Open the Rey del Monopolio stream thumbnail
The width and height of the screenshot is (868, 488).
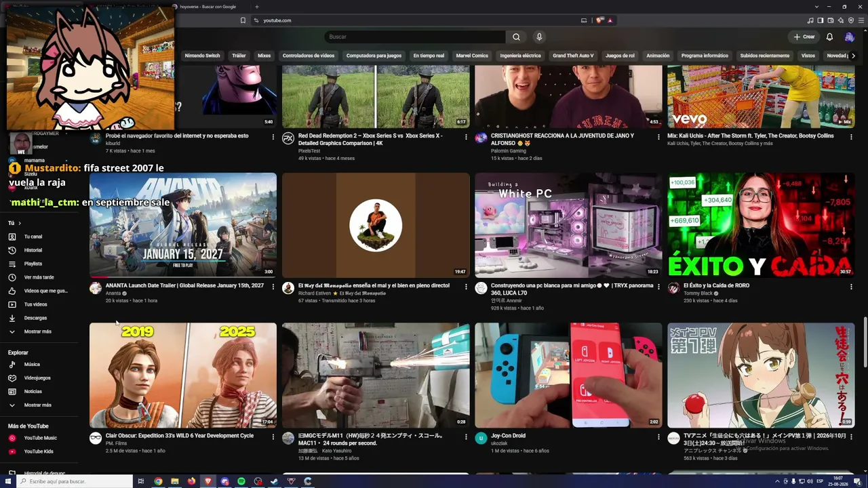tap(376, 225)
